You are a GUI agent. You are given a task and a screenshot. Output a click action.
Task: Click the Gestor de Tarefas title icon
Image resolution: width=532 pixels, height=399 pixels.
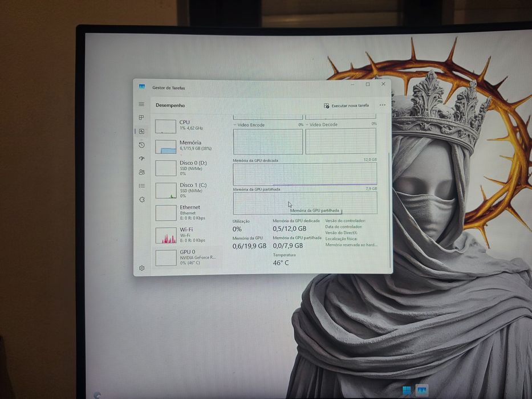[x=142, y=87]
